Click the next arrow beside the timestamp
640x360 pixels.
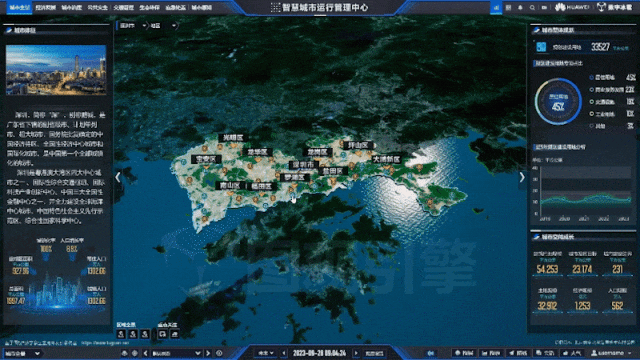pos(356,353)
